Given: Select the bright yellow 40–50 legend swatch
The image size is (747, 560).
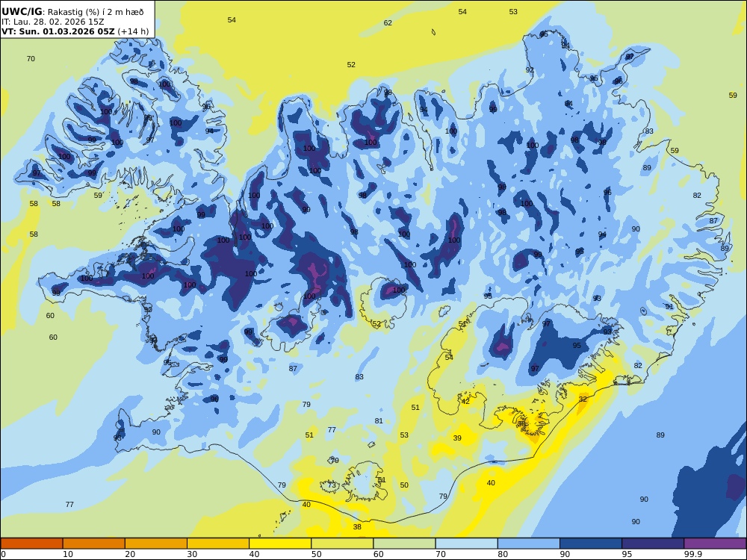Looking at the screenshot, I should pyautogui.click(x=280, y=544).
